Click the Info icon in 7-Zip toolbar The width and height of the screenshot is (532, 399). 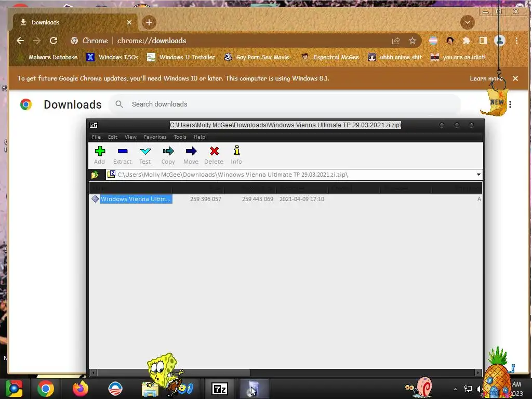[237, 150]
